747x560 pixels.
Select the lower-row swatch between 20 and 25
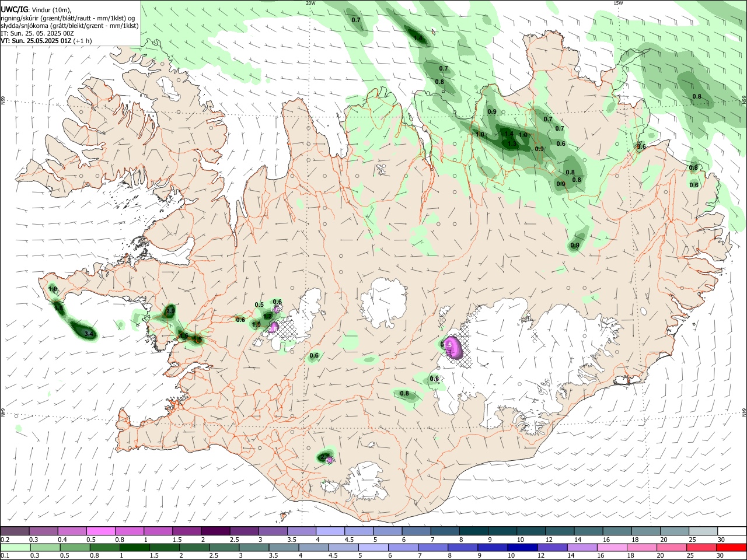(x=671, y=547)
